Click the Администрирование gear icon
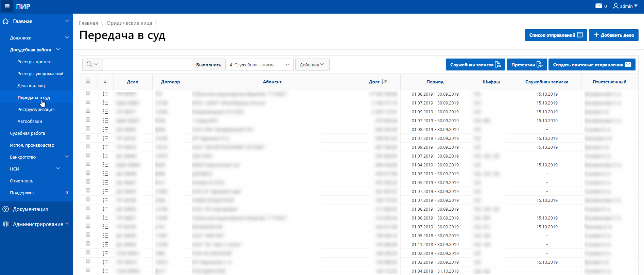This screenshot has width=644, height=275. pyautogui.click(x=5, y=224)
